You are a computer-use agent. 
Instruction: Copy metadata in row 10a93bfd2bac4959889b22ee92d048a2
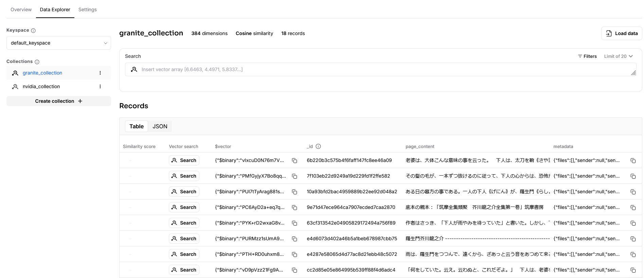[x=633, y=192]
